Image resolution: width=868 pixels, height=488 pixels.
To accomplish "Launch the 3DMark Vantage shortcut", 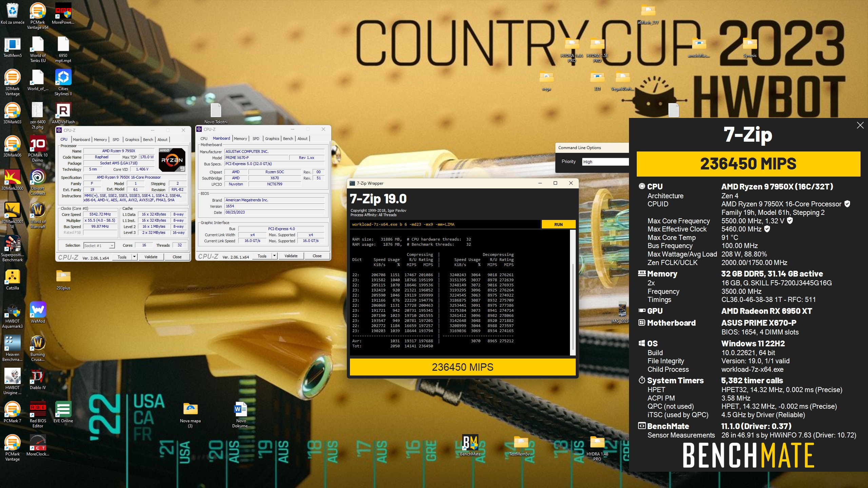I will pyautogui.click(x=13, y=82).
